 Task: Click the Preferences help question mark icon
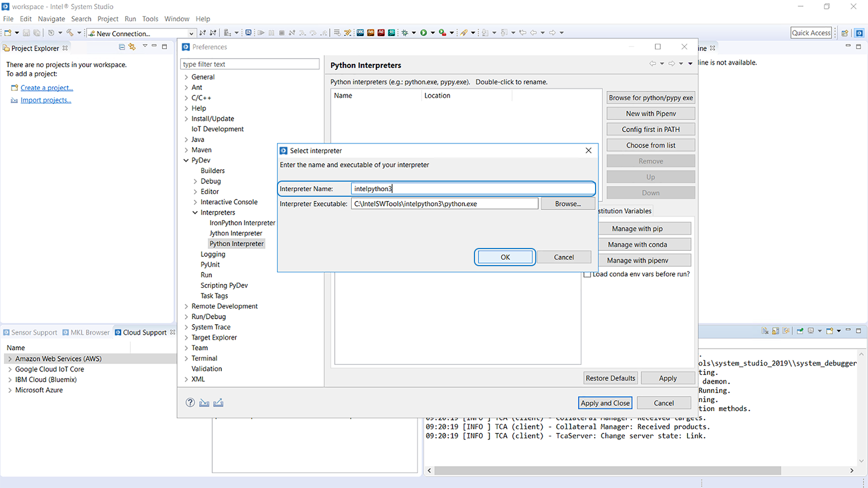tap(190, 402)
